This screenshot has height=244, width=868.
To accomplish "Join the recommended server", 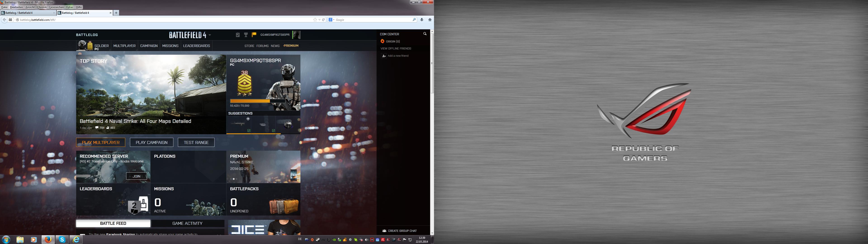I will click(x=137, y=176).
